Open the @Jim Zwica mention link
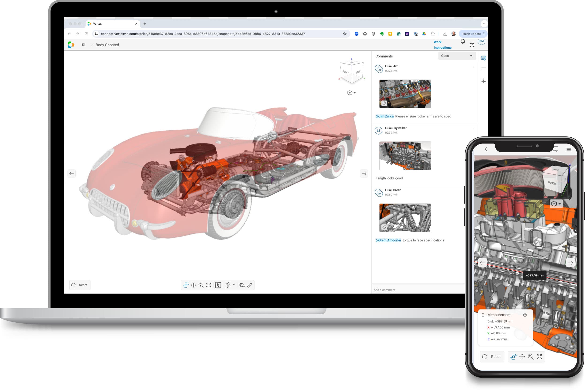Screen dimensions: 585x392 (x=384, y=116)
